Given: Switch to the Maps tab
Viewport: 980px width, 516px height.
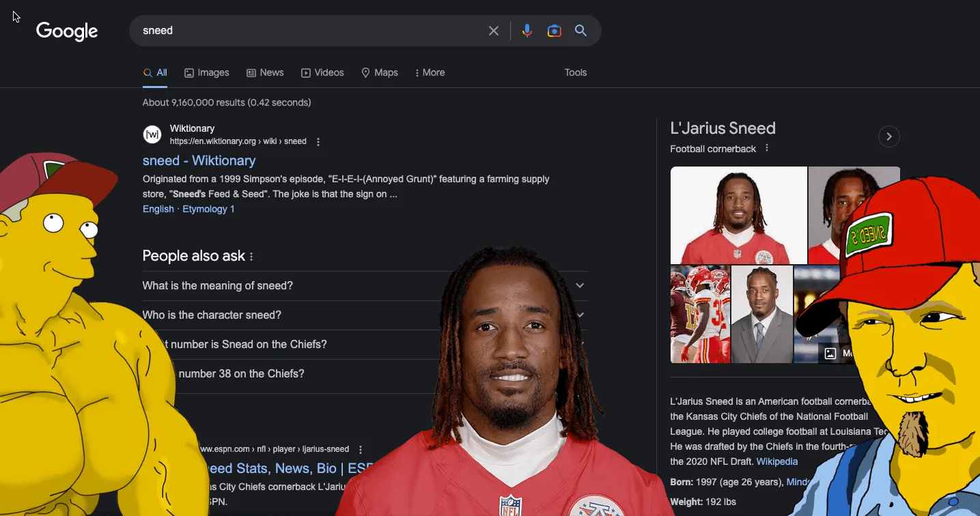Looking at the screenshot, I should tap(380, 73).
